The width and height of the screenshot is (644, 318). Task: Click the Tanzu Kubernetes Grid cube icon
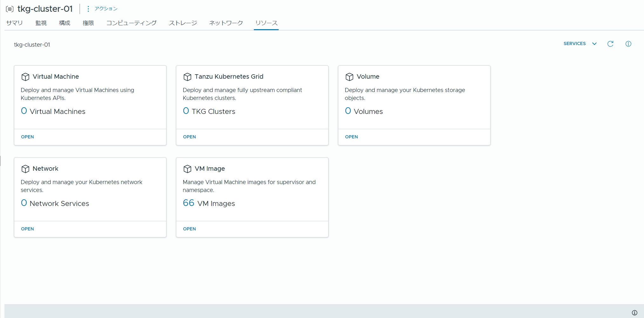tap(187, 76)
